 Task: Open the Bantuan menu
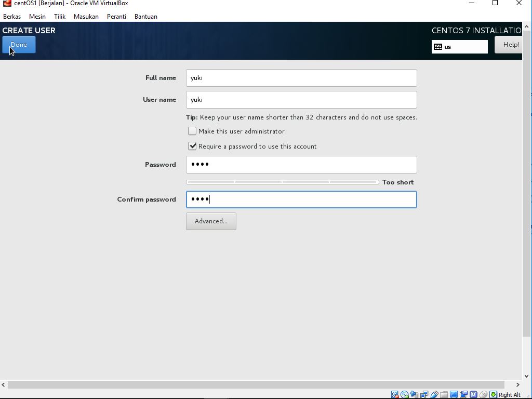pyautogui.click(x=146, y=17)
